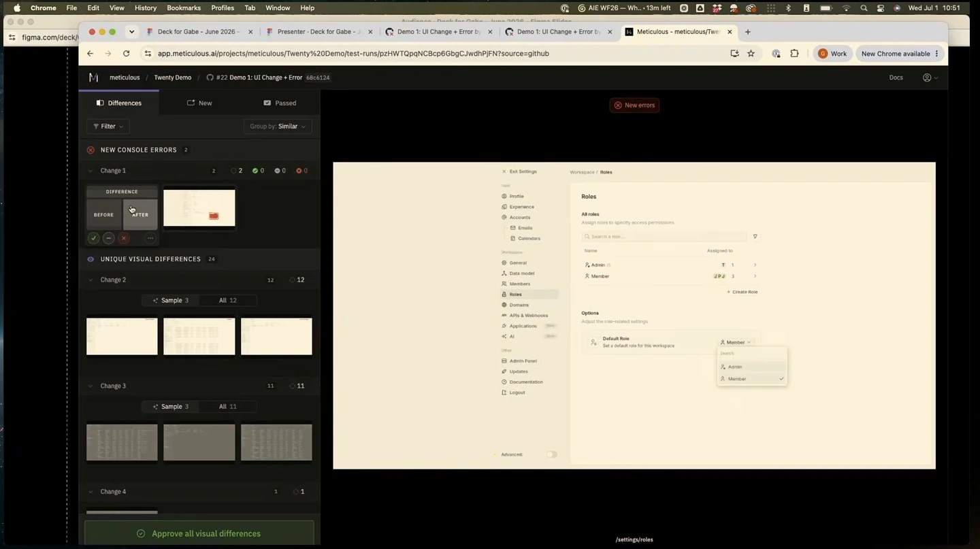Select Sample 3 under Change 3
This screenshot has width=980, height=549.
tap(171, 406)
